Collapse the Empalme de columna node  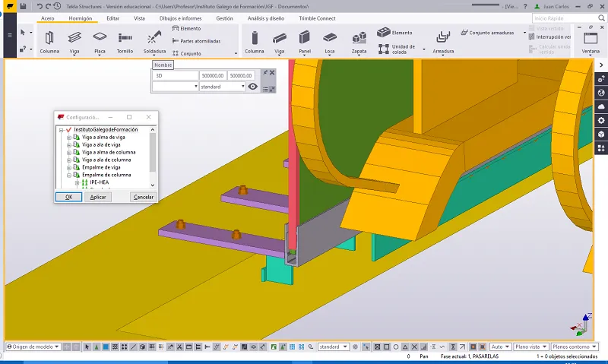[69, 175]
